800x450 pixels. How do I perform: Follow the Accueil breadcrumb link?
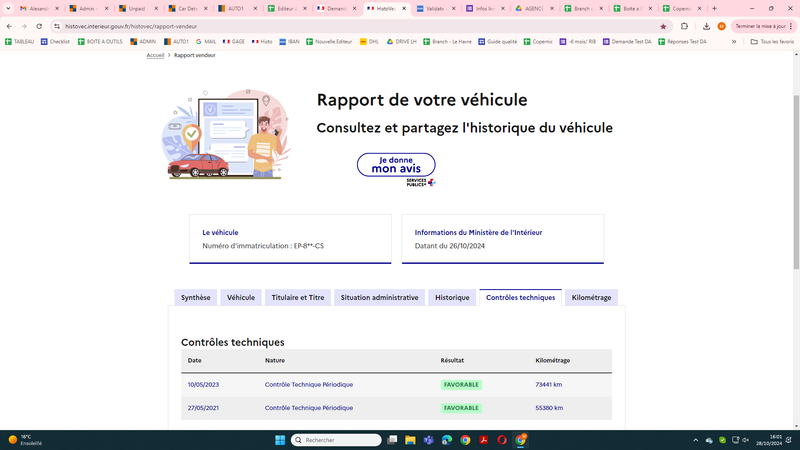(x=155, y=55)
